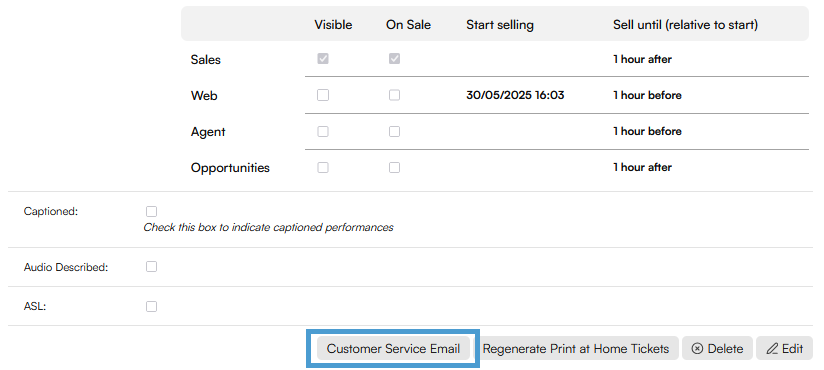Select the Web start selling date 30/05/2025 16:03
Screen dimensions: 824x370
pos(515,95)
